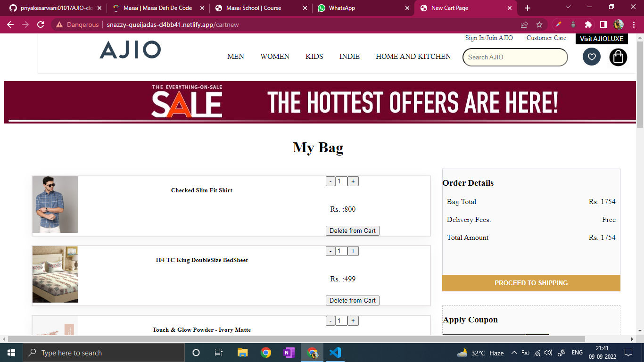644x362 pixels.
Task: Open the wishlist heart icon
Action: click(592, 57)
